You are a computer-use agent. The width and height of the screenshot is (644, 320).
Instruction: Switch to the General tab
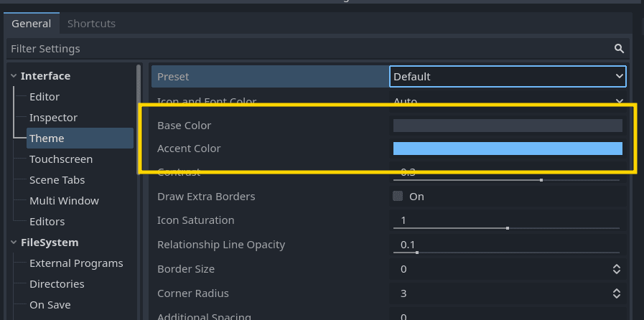click(x=31, y=24)
